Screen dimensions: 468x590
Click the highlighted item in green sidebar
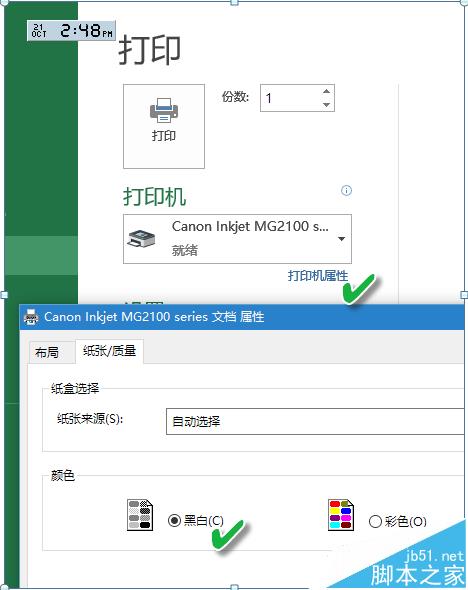coord(41,255)
